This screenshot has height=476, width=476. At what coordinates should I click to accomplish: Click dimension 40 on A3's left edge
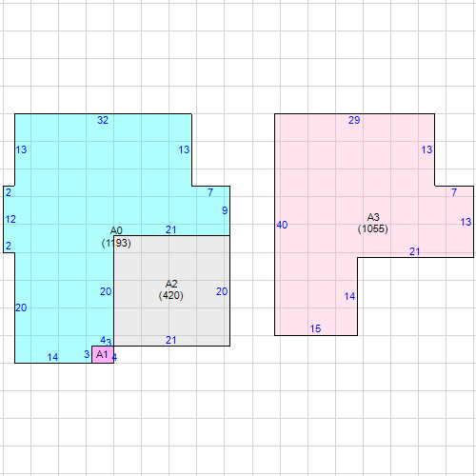[x=282, y=225]
